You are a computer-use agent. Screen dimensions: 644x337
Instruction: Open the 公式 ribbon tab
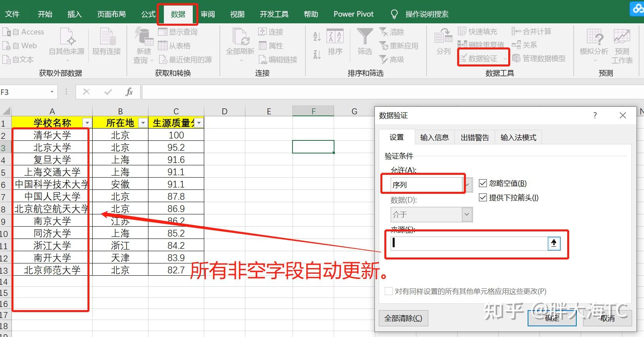(148, 14)
